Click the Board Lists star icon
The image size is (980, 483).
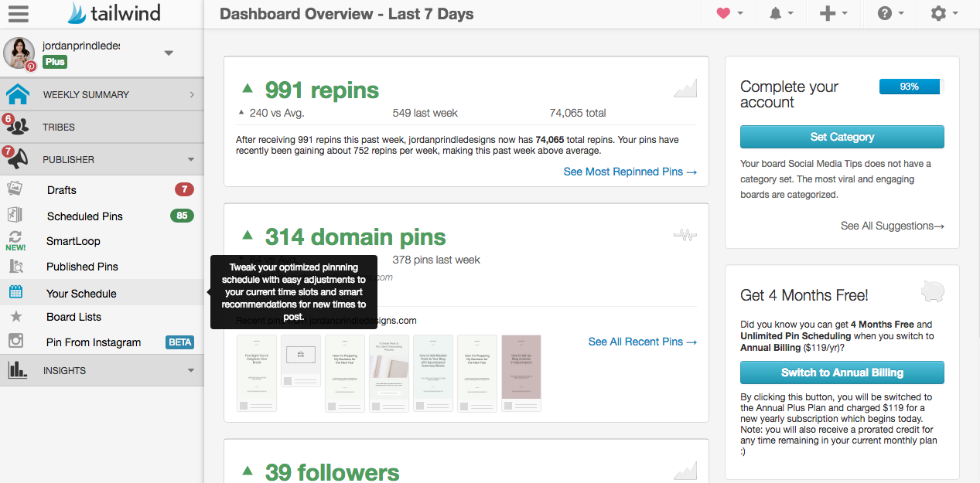(15, 316)
